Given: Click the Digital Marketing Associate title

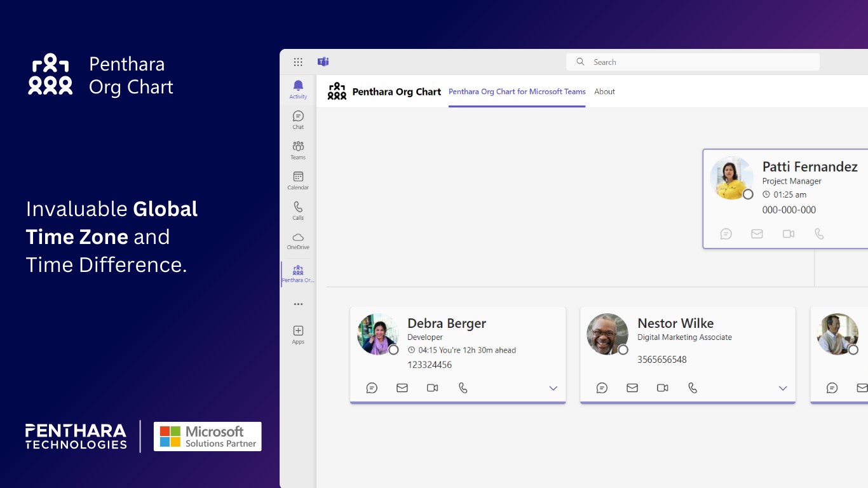Looking at the screenshot, I should click(x=685, y=337).
